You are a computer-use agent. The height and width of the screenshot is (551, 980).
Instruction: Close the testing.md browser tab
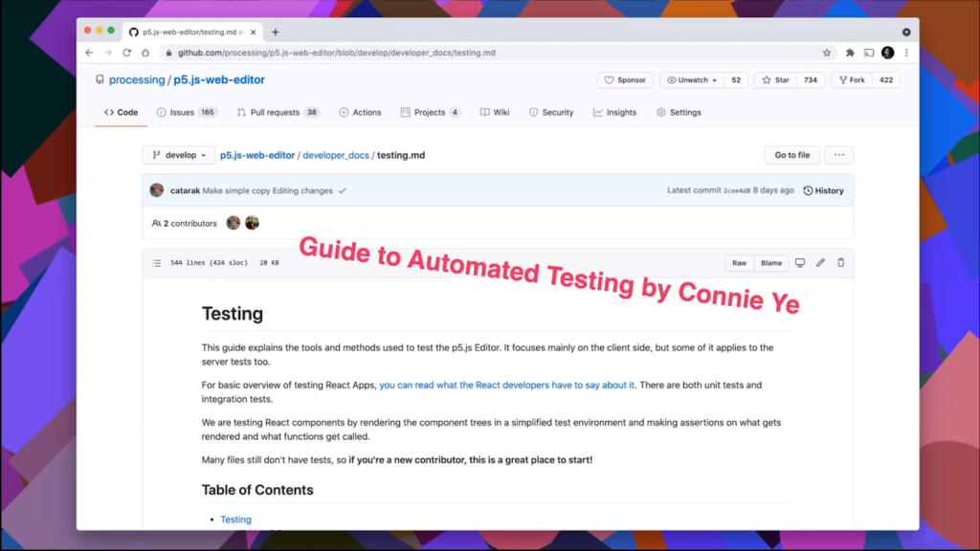point(253,32)
